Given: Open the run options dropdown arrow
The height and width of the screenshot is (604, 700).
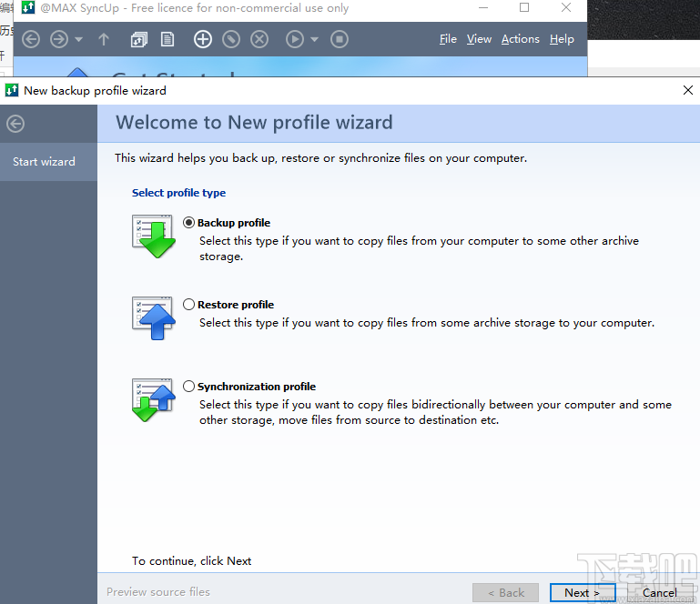Looking at the screenshot, I should tap(315, 39).
